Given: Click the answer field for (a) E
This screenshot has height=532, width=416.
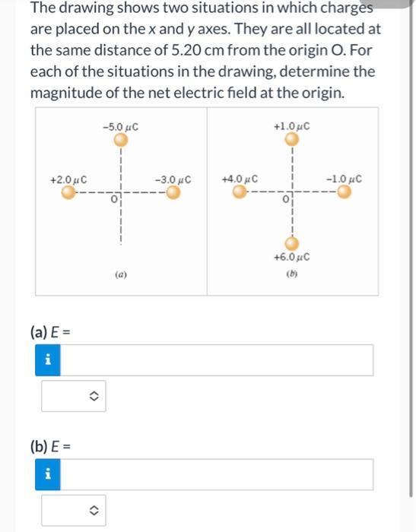Looking at the screenshot, I should [217, 360].
